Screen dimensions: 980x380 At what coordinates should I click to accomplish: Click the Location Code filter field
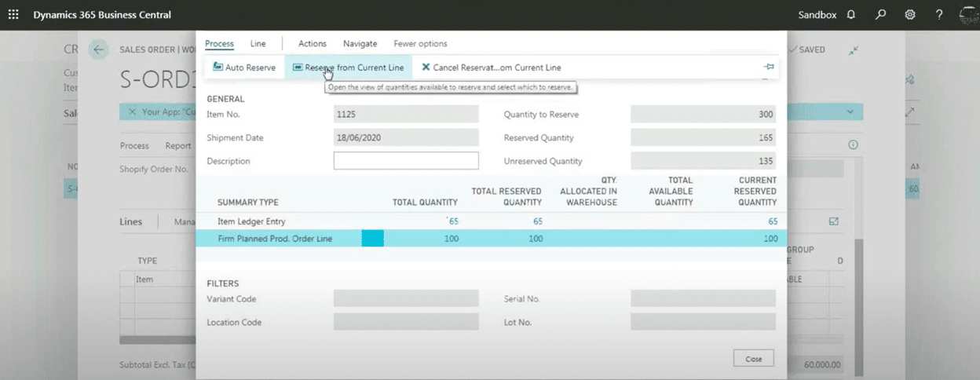coord(406,322)
